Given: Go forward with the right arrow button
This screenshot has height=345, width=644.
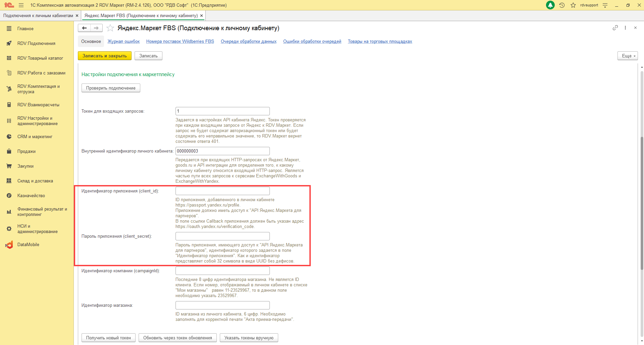Looking at the screenshot, I should point(96,28).
